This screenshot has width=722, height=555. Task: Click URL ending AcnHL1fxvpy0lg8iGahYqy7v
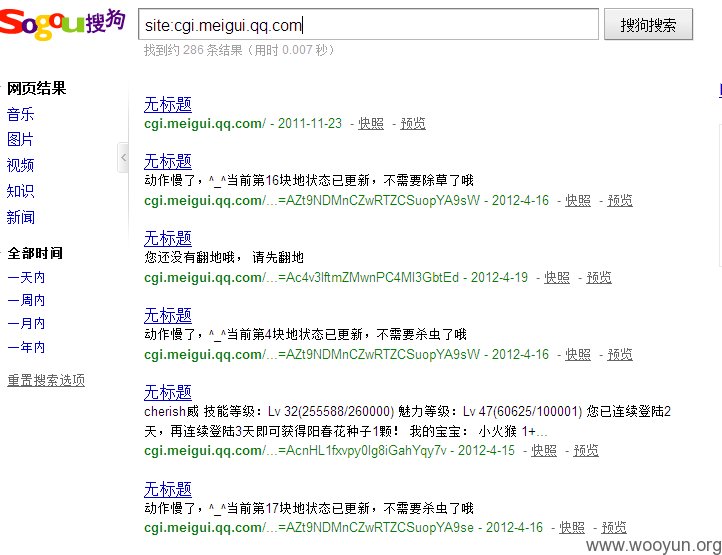tap(295, 450)
